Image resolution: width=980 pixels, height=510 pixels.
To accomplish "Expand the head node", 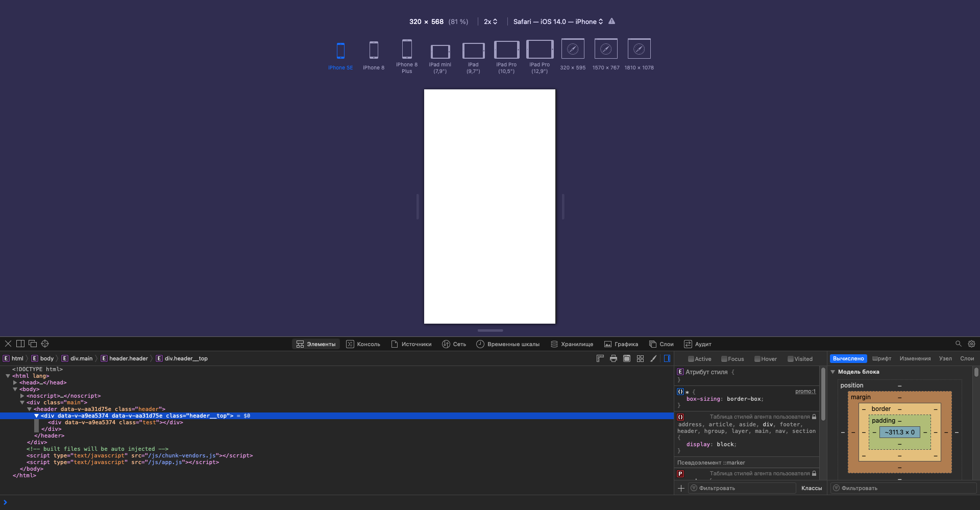I will (15, 382).
